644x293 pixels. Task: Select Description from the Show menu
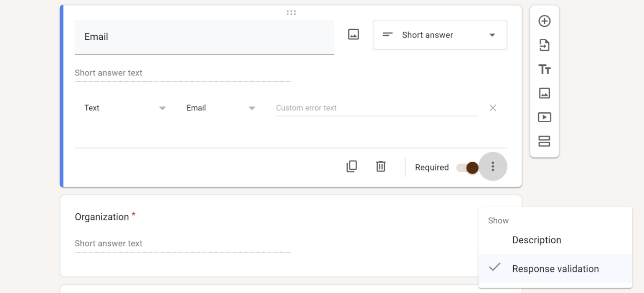click(x=536, y=240)
